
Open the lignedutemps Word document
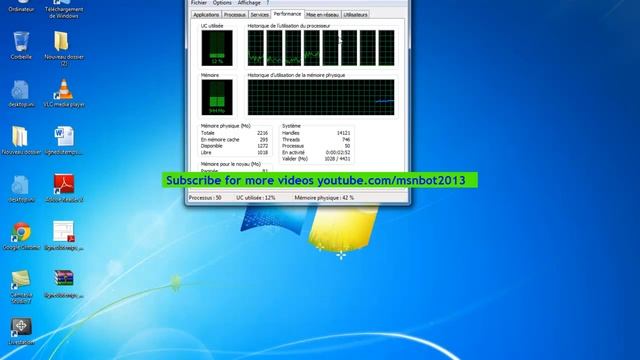64,141
